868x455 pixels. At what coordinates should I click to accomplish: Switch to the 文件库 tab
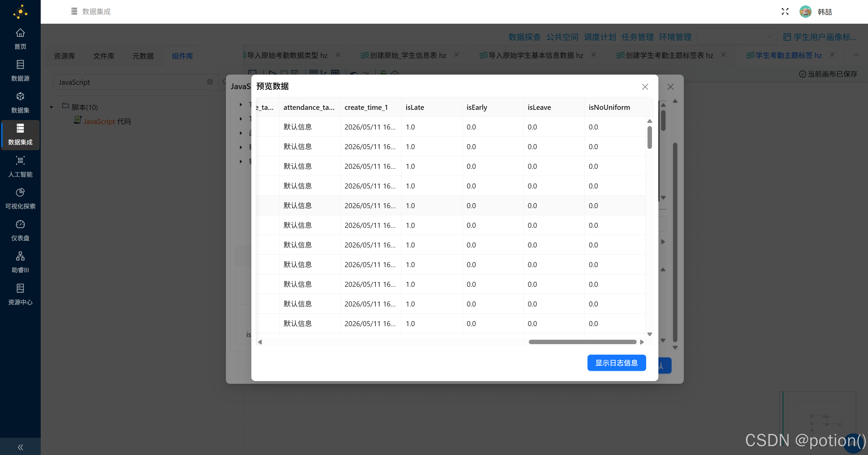104,56
